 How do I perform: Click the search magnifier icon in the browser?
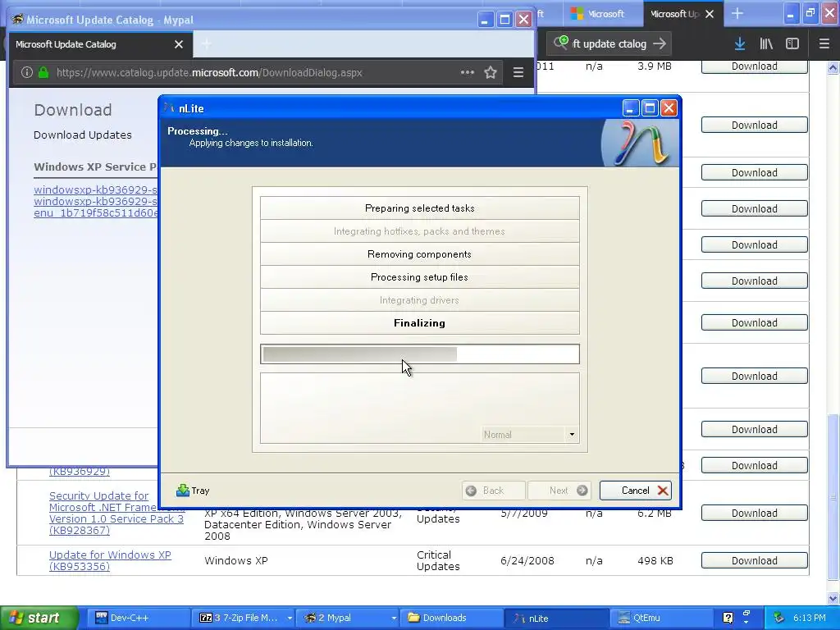tap(561, 43)
